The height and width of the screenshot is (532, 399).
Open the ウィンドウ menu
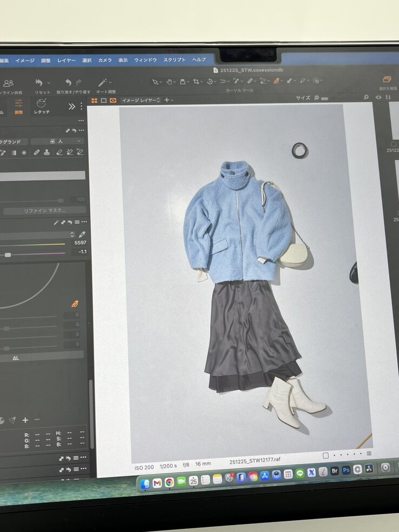click(145, 60)
